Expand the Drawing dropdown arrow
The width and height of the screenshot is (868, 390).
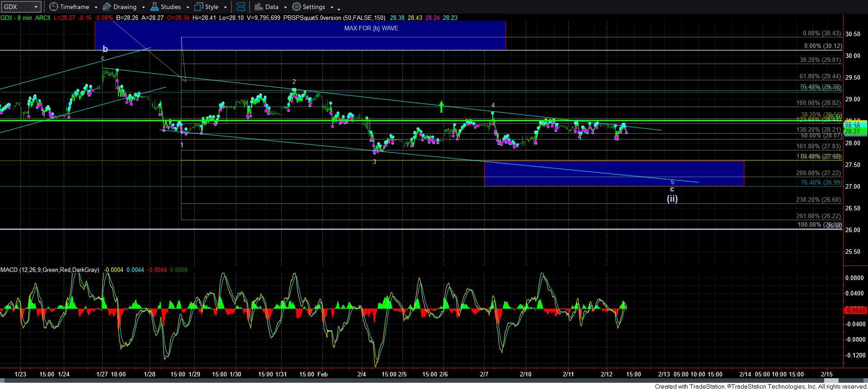tap(143, 7)
